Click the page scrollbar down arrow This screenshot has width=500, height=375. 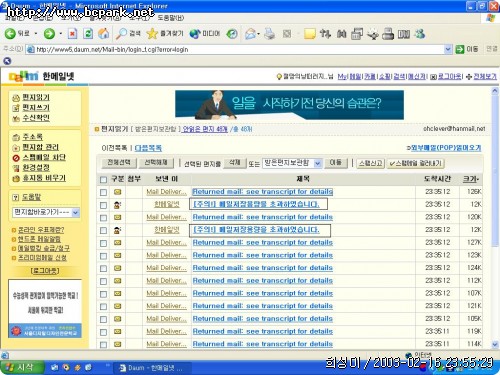point(495,344)
